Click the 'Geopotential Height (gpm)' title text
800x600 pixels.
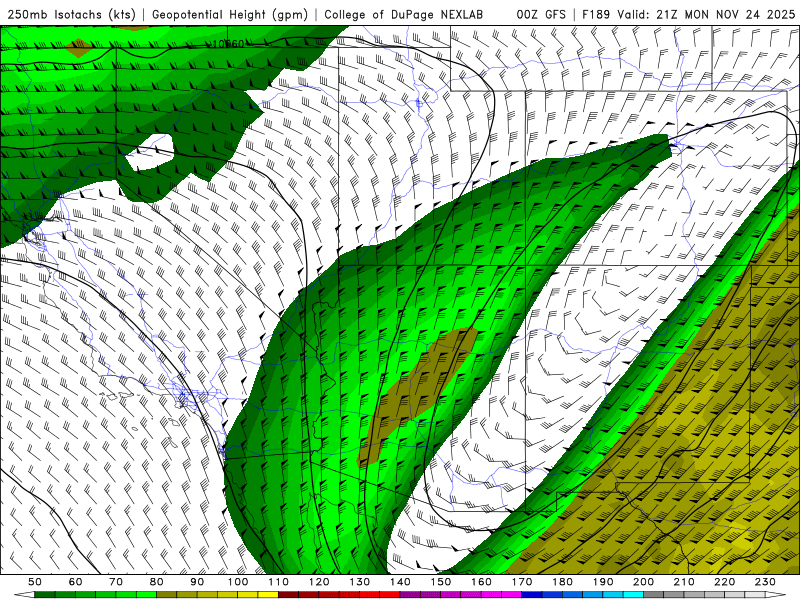(x=230, y=15)
